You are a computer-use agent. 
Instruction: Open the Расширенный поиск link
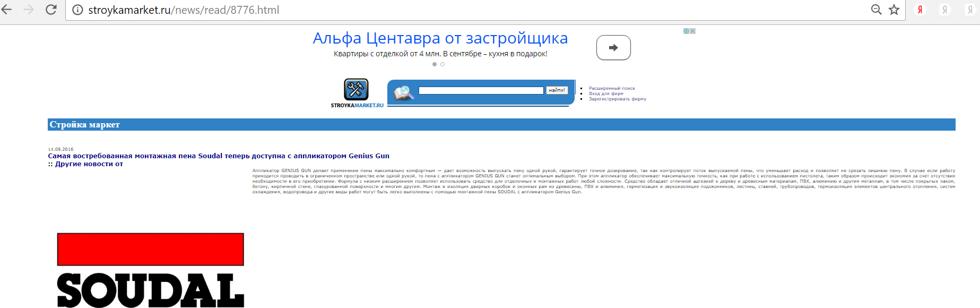click(612, 89)
